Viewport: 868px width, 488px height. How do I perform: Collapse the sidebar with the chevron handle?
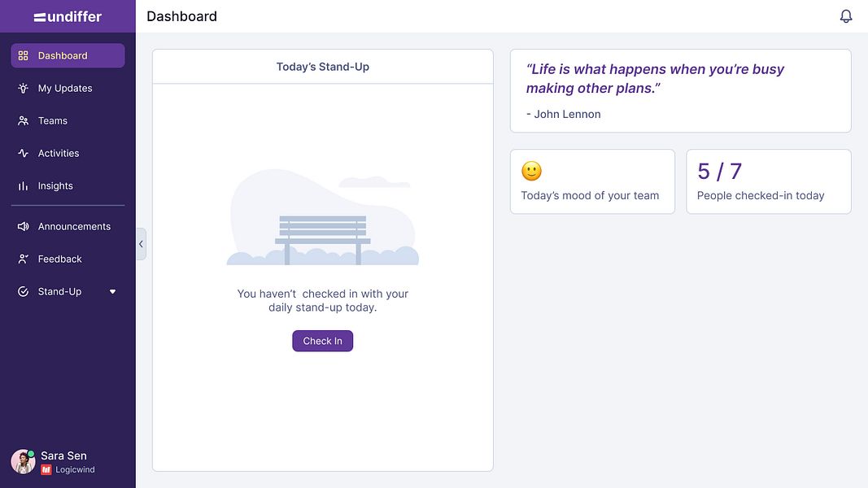(x=141, y=244)
